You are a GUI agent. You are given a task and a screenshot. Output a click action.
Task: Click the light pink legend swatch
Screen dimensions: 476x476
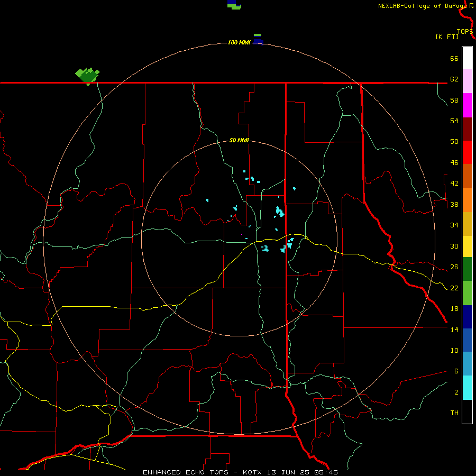coord(467,81)
